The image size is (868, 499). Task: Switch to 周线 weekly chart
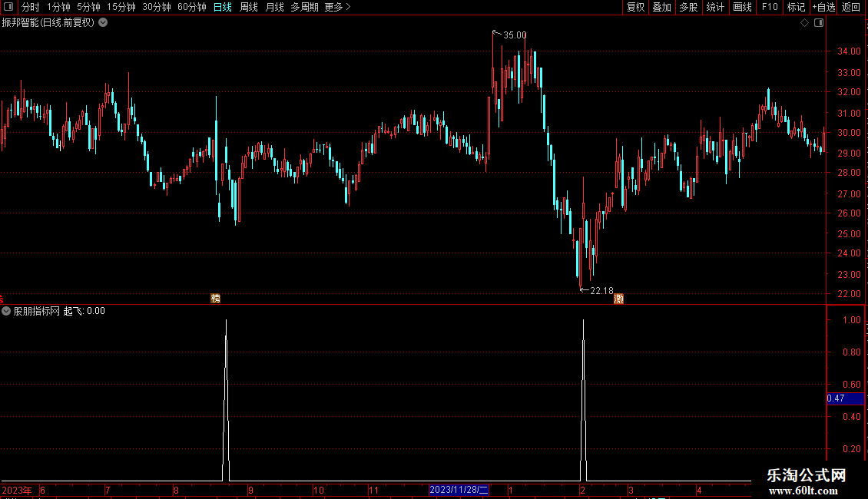click(x=249, y=7)
